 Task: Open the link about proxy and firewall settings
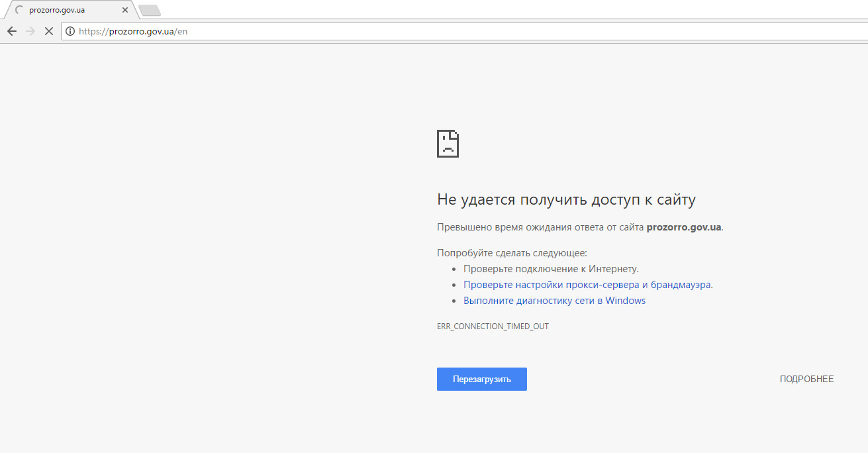tap(587, 285)
